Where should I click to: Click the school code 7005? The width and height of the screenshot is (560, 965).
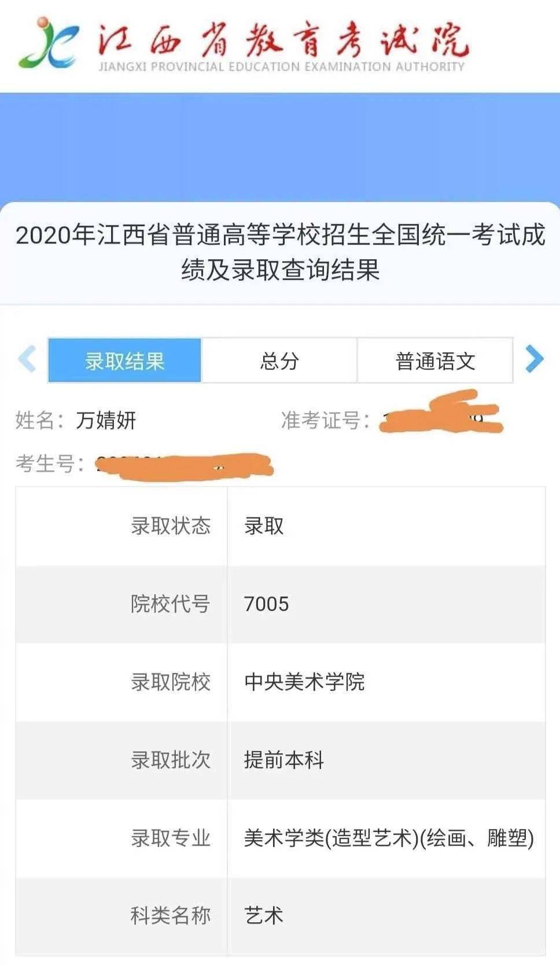click(x=266, y=604)
